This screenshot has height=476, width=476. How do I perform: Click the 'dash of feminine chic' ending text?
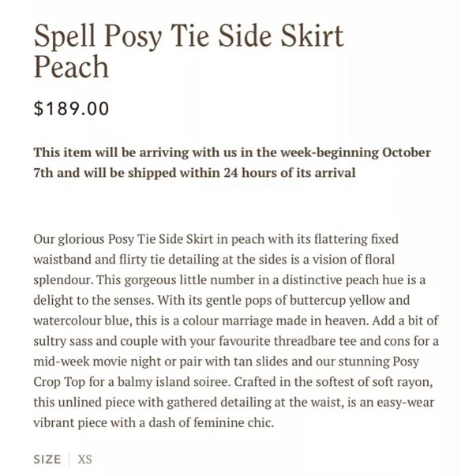pyautogui.click(x=211, y=422)
